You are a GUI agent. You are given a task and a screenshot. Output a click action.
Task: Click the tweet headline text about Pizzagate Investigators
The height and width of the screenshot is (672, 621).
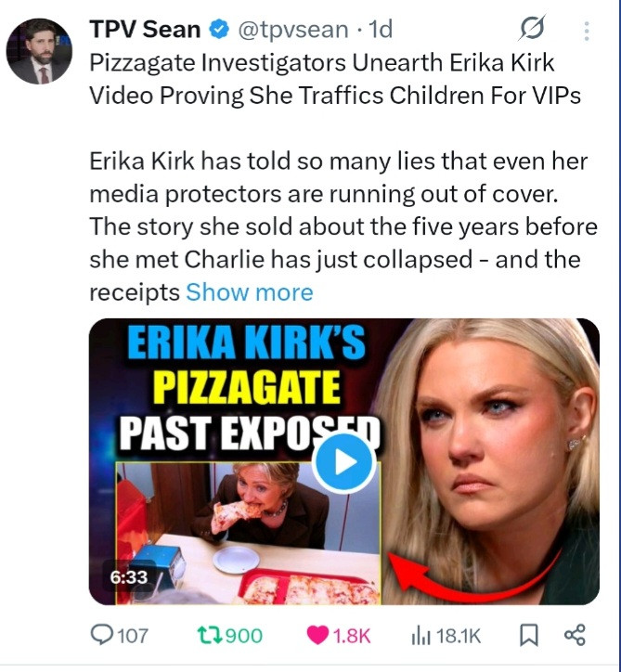335,79
